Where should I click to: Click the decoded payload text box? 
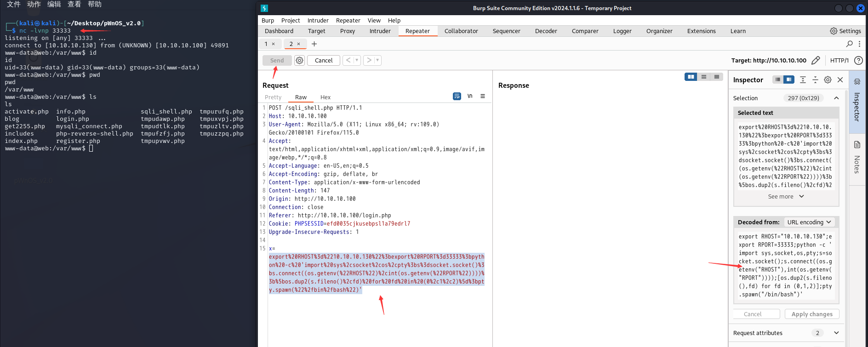(786, 266)
